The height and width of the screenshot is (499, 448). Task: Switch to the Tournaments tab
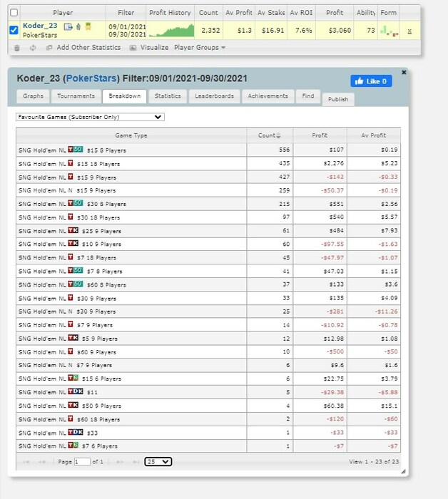76,96
